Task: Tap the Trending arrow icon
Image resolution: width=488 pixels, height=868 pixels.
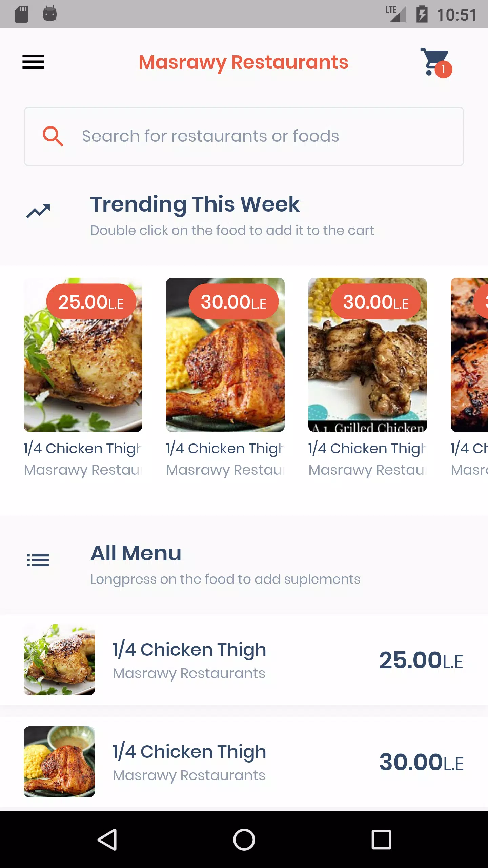Action: coord(38,211)
